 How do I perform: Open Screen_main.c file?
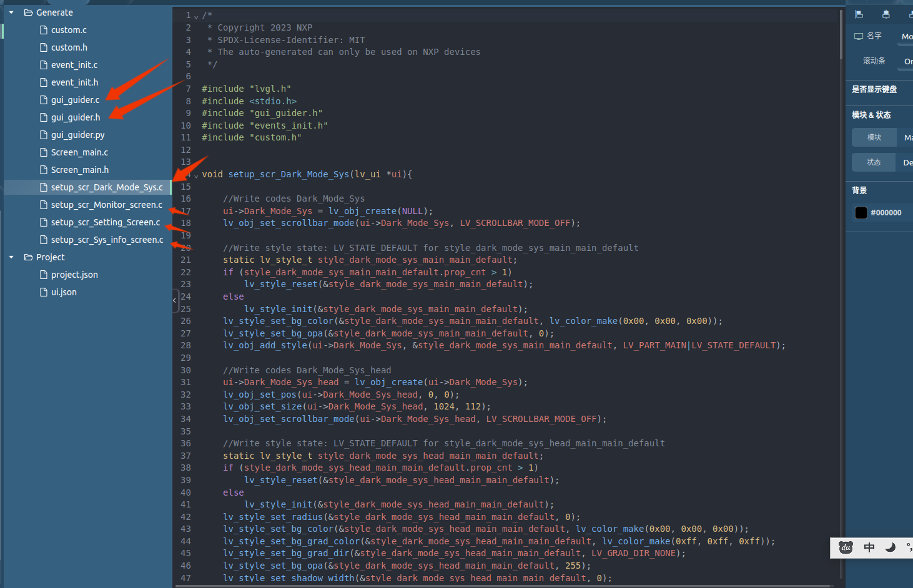[x=79, y=152]
